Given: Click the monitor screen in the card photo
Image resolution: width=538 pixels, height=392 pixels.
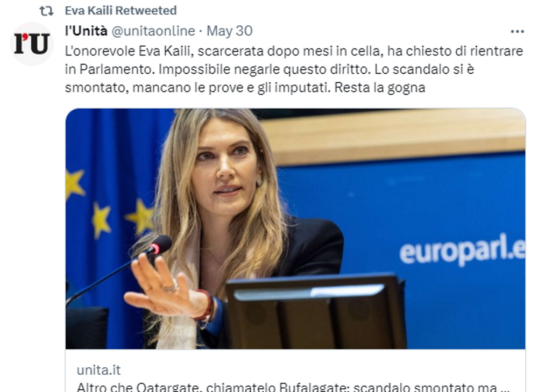Looking at the screenshot, I should tap(315, 311).
